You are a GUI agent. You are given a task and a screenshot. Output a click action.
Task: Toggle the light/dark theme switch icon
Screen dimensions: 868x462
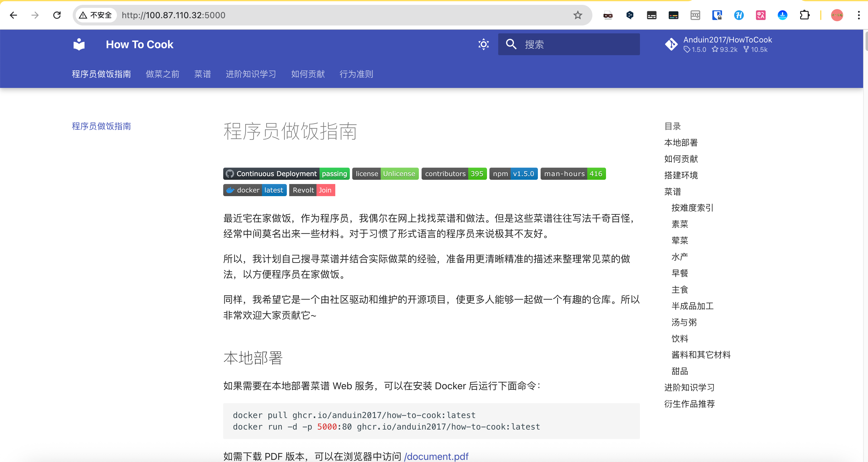click(x=483, y=44)
